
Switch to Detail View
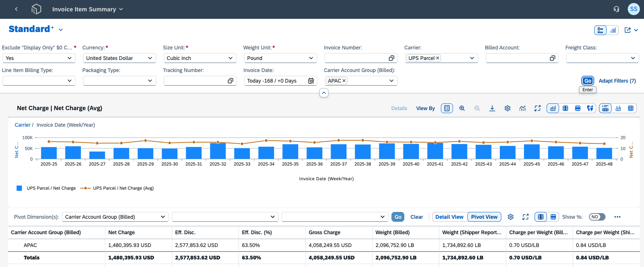[449, 217]
